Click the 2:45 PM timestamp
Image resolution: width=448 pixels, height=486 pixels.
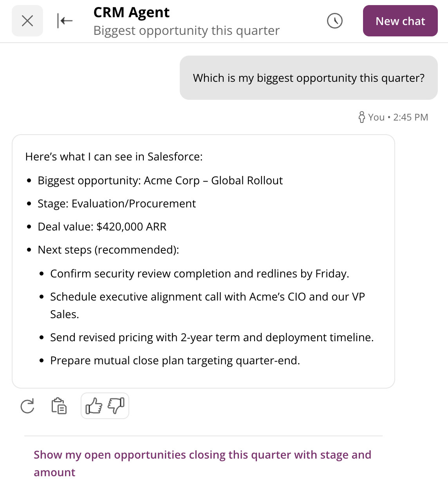point(411,117)
